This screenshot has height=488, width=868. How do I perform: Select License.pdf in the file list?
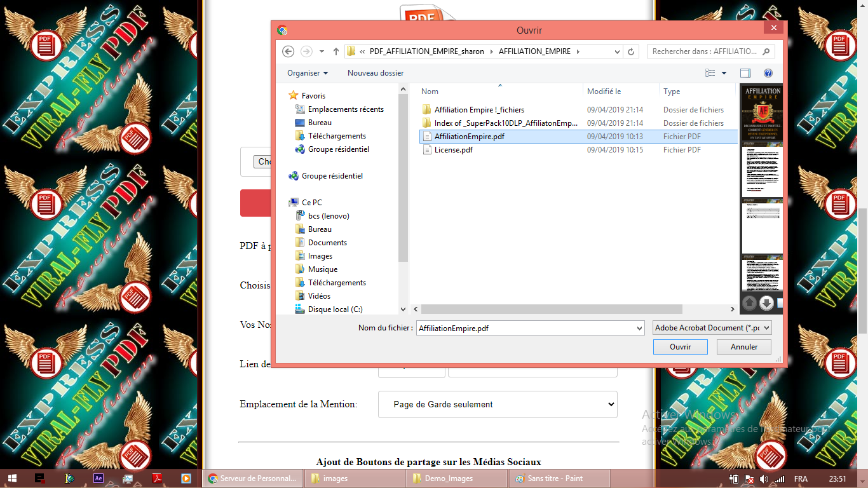453,150
